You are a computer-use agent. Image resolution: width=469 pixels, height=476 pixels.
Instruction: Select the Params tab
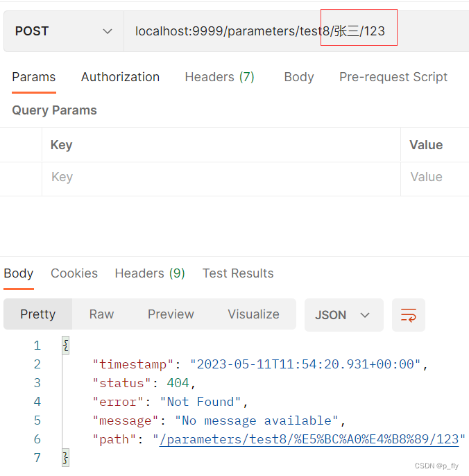34,77
